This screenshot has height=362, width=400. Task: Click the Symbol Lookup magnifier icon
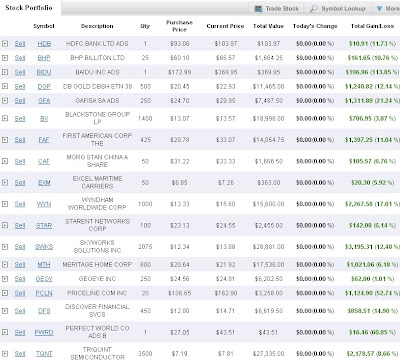pos(314,9)
